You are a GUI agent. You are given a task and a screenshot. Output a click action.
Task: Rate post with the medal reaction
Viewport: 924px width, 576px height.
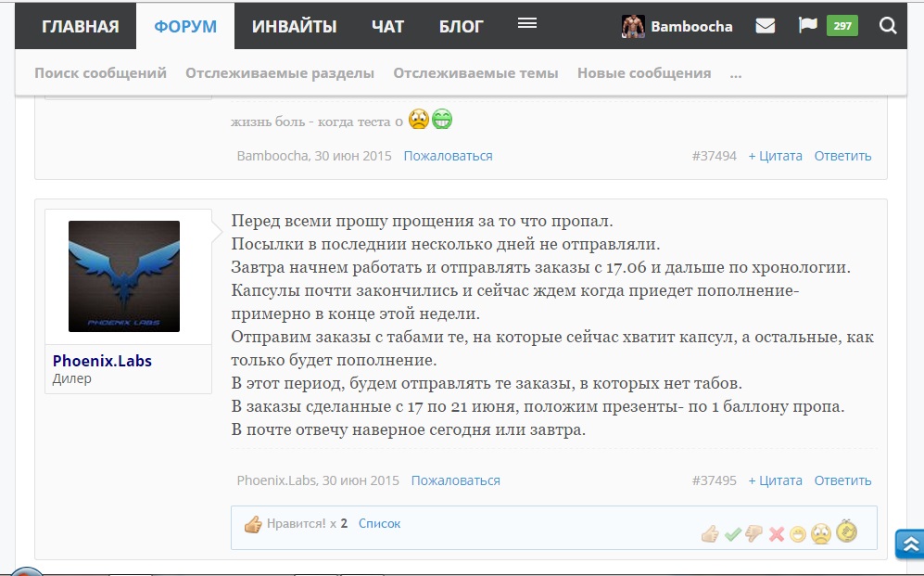coord(846,532)
